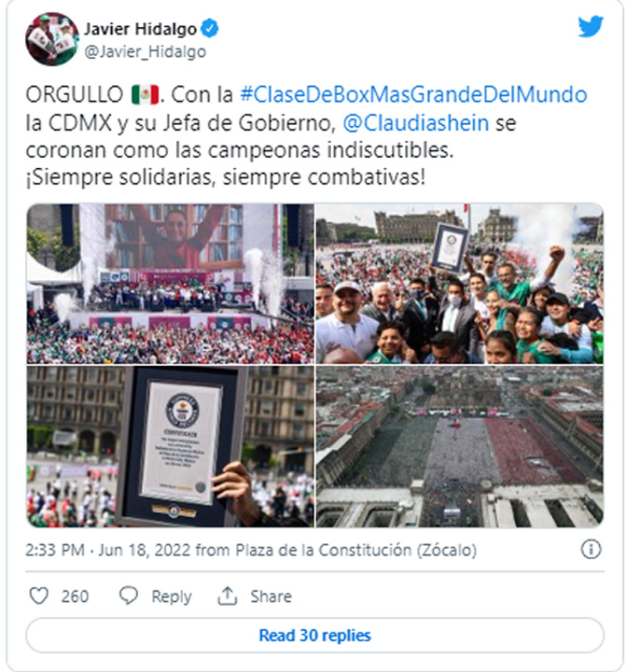Image resolution: width=640 pixels, height=672 pixels.
Task: Open the aerial Zócalo flag photo
Action: click(x=460, y=446)
